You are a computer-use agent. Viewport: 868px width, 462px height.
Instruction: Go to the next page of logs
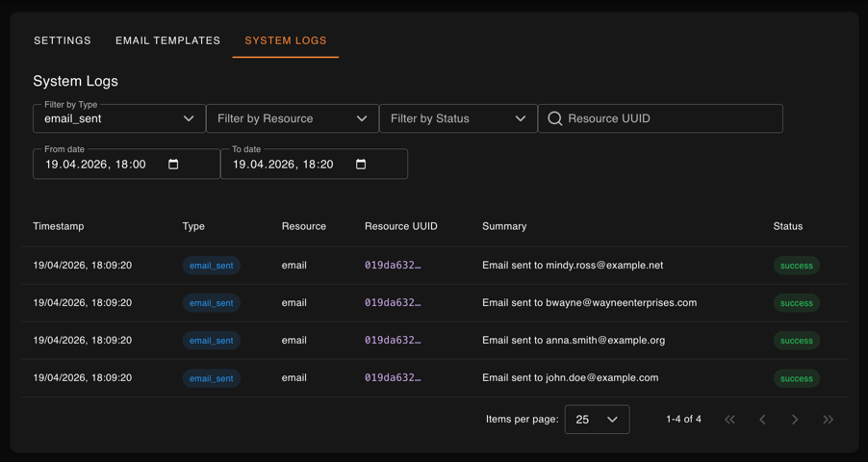[x=795, y=420]
